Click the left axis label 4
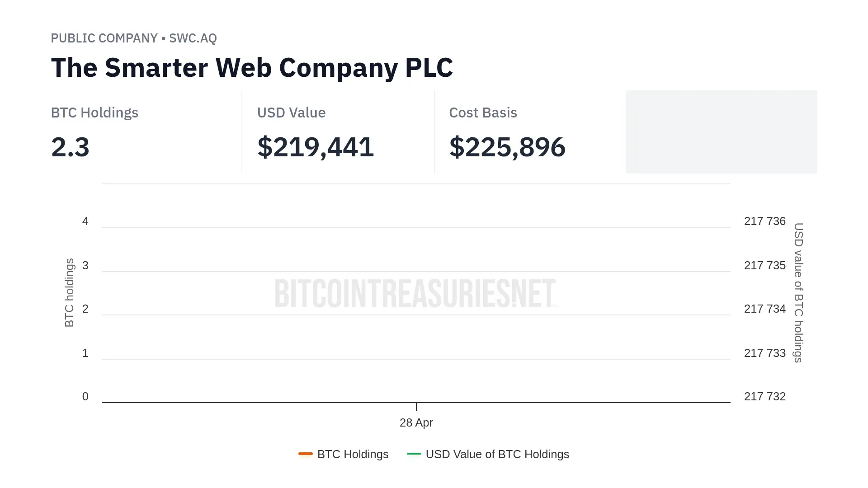Screen dimensions: 868x488 (85, 221)
